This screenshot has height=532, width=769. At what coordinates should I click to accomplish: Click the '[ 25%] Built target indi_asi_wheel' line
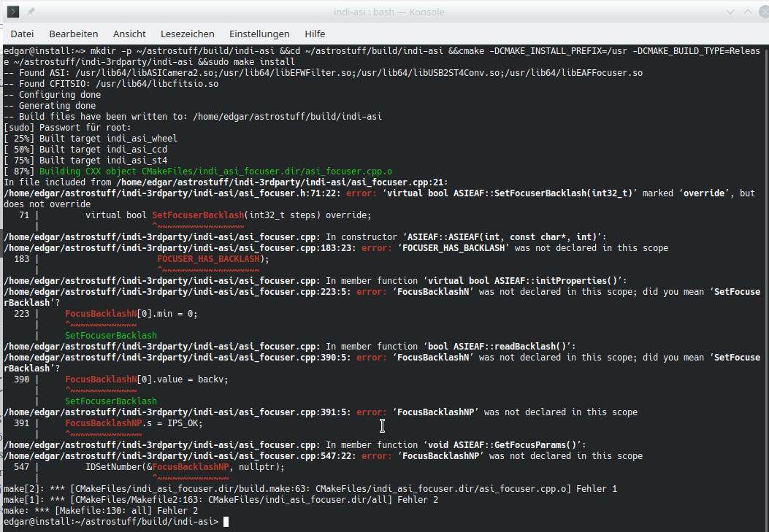(91, 139)
